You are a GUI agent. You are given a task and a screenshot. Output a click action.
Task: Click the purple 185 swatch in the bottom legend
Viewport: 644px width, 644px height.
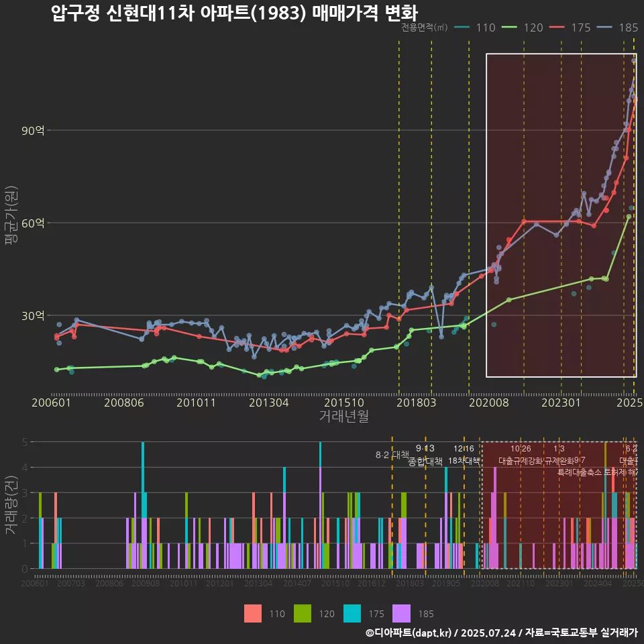401,614
